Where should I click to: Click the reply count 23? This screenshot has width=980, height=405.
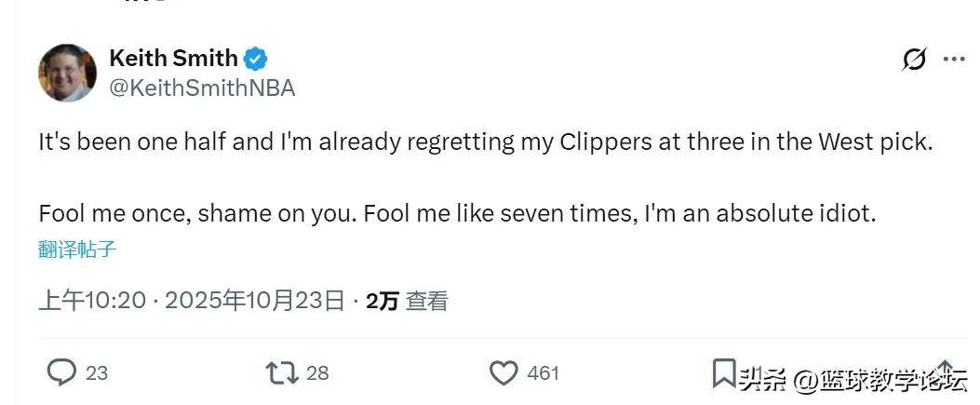click(97, 373)
